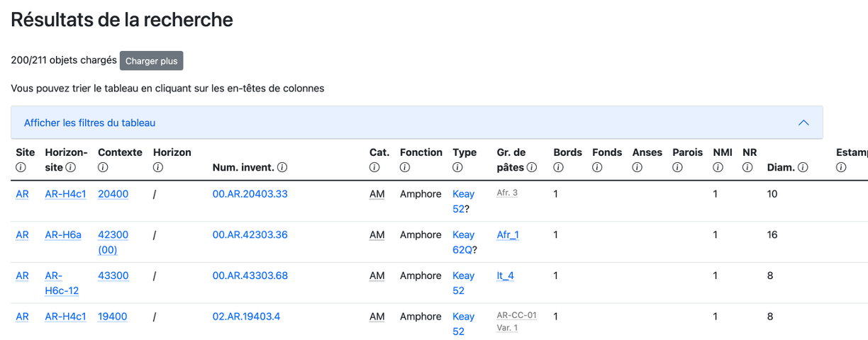The width and height of the screenshot is (868, 340).
Task: Open inventory number 02.AR.19403.4
Action: tap(246, 317)
